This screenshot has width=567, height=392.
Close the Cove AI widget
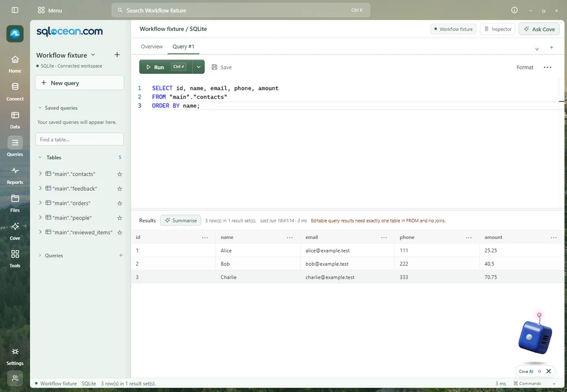click(x=549, y=371)
